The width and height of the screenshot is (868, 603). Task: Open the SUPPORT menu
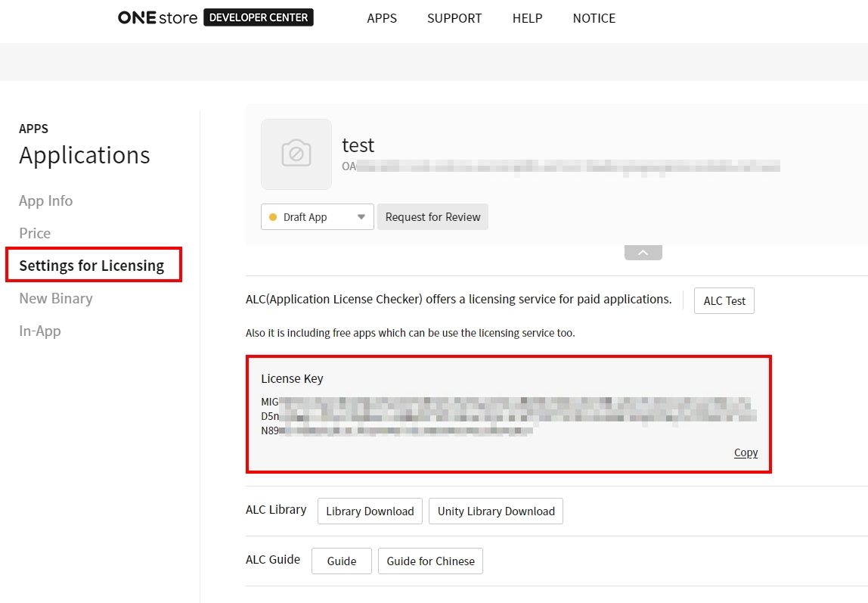pos(454,18)
